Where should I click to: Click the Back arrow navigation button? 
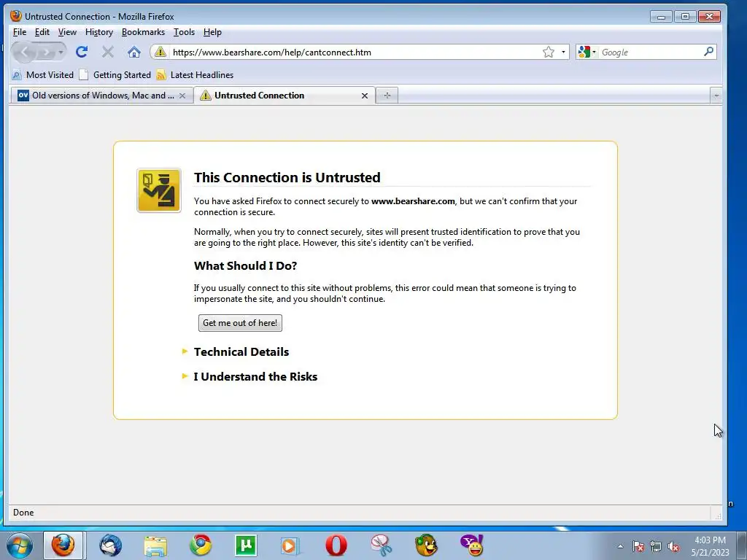[24, 52]
